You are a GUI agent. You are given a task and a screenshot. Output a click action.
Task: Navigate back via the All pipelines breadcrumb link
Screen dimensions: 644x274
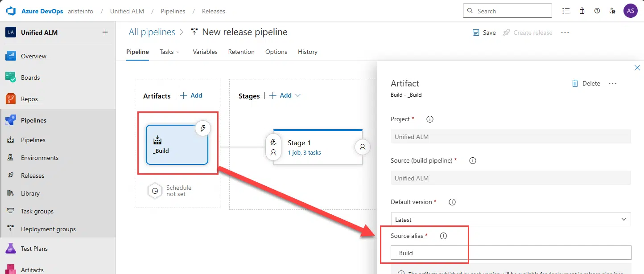click(152, 32)
